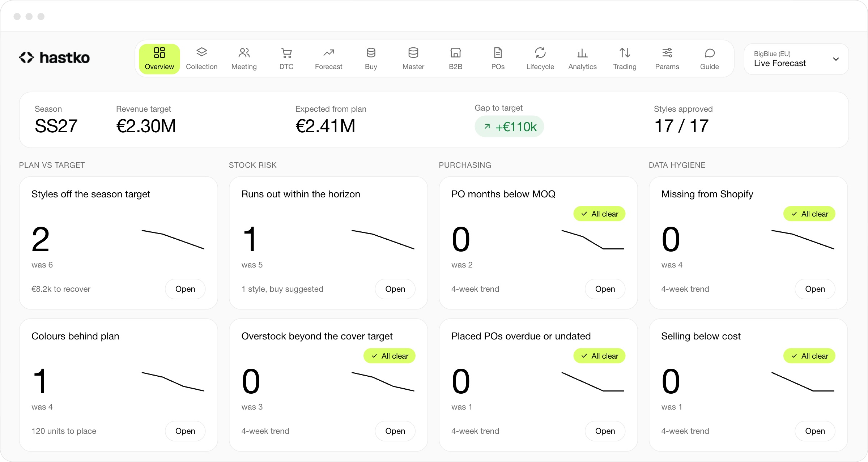
Task: Click All clear badge on PO months below MOQ
Action: (x=599, y=214)
